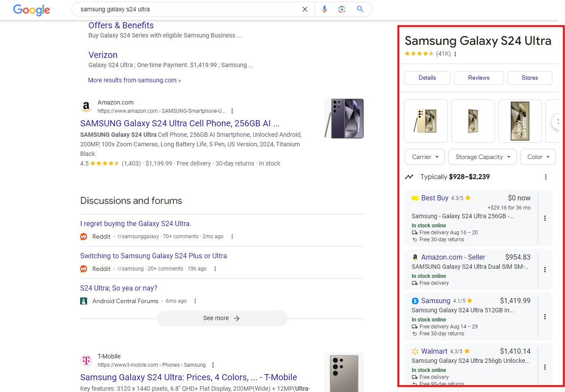Open the more options menu on the Walmart offer
Image resolution: width=565 pixels, height=392 pixels.
point(545,367)
